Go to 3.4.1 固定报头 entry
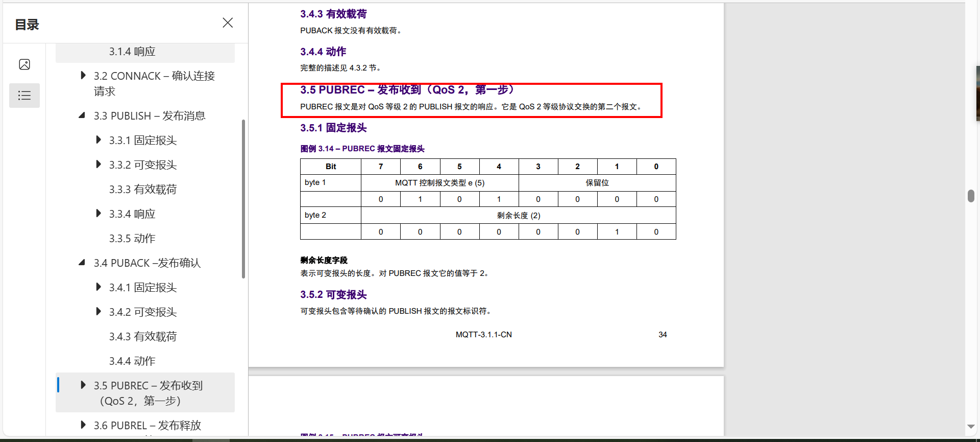This screenshot has height=442, width=980. pyautogui.click(x=143, y=288)
